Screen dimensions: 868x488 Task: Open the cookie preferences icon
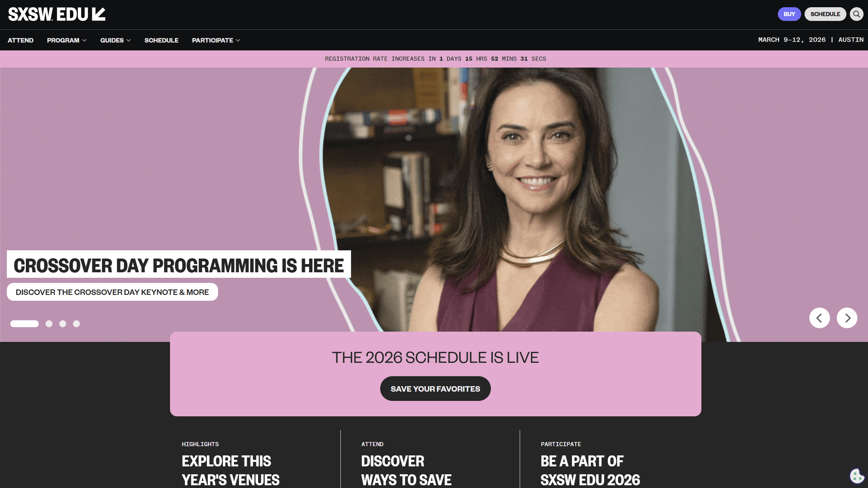[857, 476]
